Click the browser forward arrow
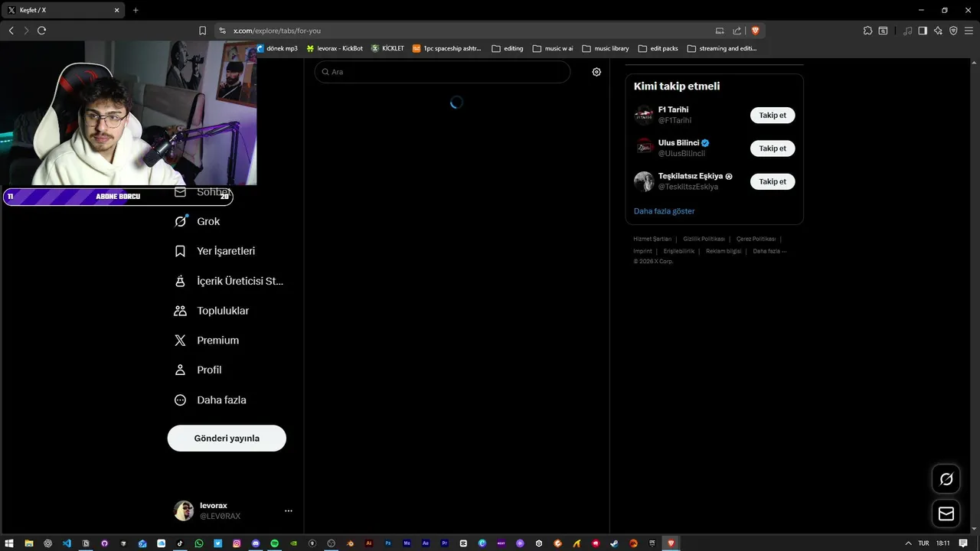The height and width of the screenshot is (551, 980). (26, 31)
